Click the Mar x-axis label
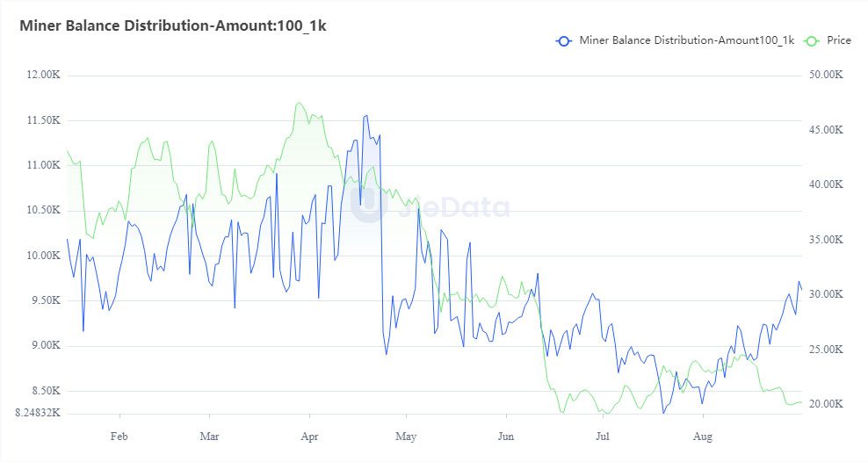 [209, 437]
